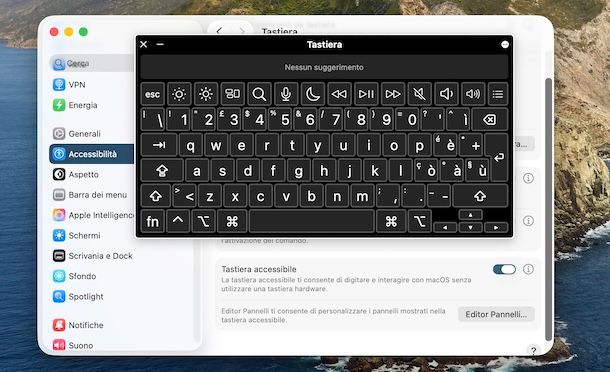Tap the space bar on the virtual keyboard
The image size is (610, 372).
click(312, 221)
